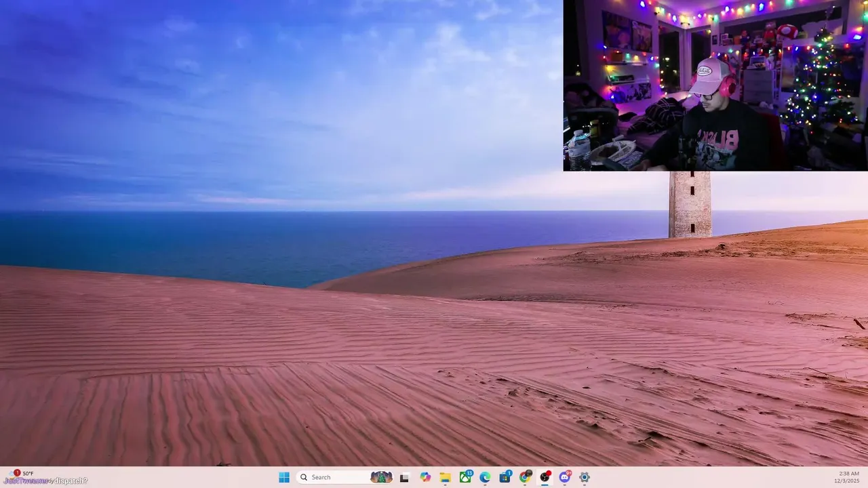The image size is (868, 488).
Task: Launch Microsoft Edge from the taskbar
Action: coord(485,477)
